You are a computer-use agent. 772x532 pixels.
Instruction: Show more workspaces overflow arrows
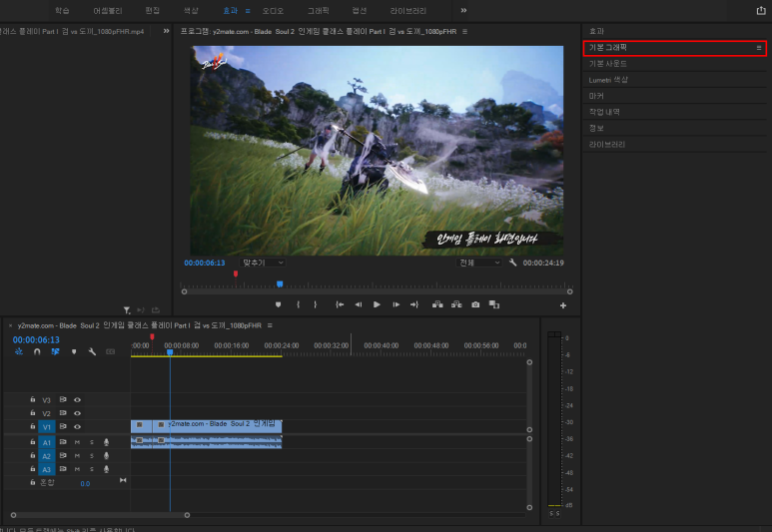click(x=463, y=10)
